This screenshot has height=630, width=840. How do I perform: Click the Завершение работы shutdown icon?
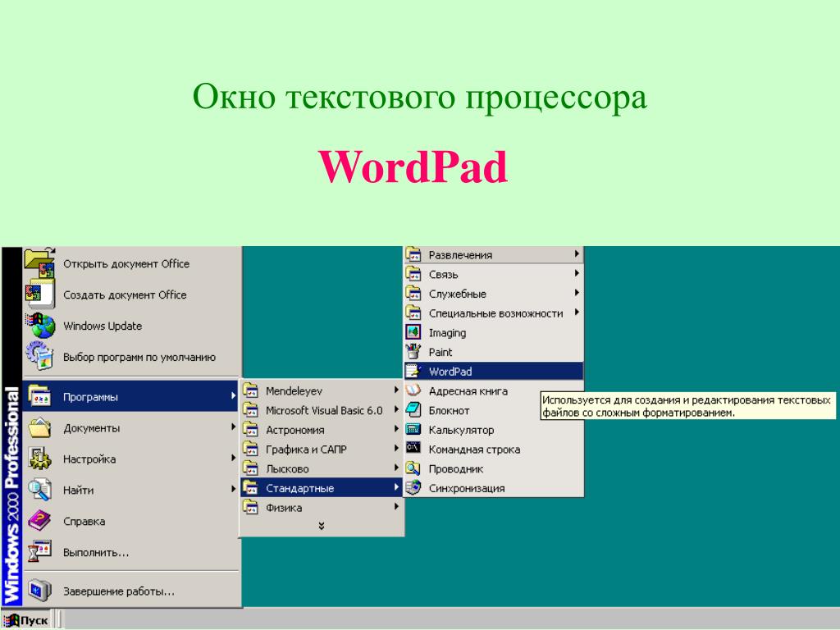(39, 591)
